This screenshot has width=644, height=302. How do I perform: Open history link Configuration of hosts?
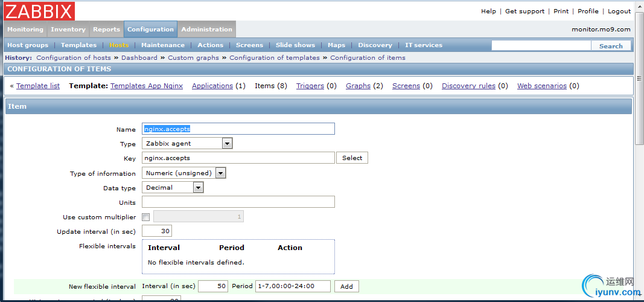coord(74,57)
